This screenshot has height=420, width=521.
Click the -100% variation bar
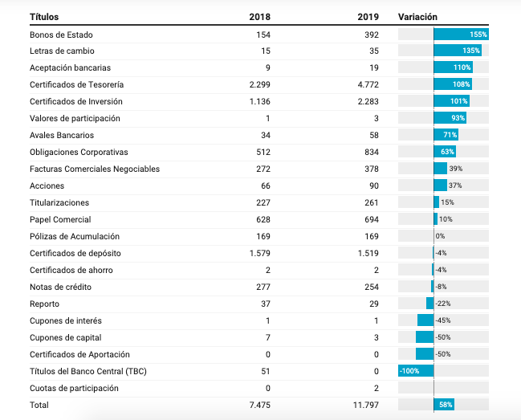click(416, 371)
